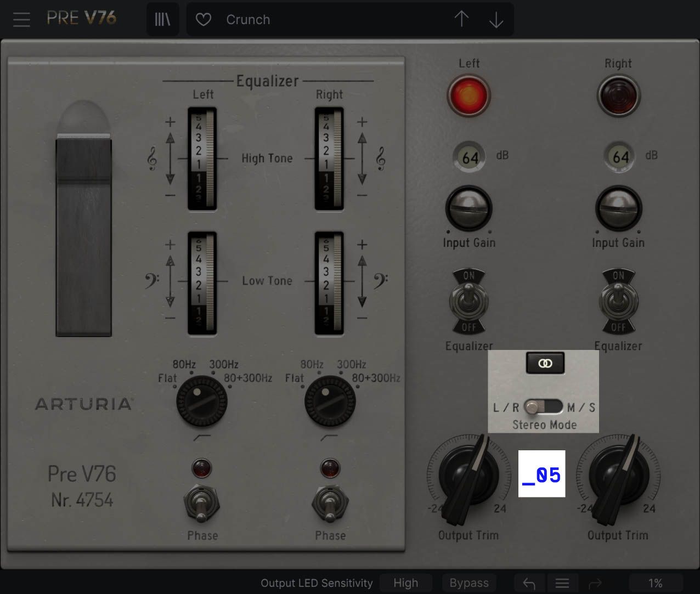The image size is (700, 594).
Task: Load next preset with down arrow
Action: click(x=496, y=20)
